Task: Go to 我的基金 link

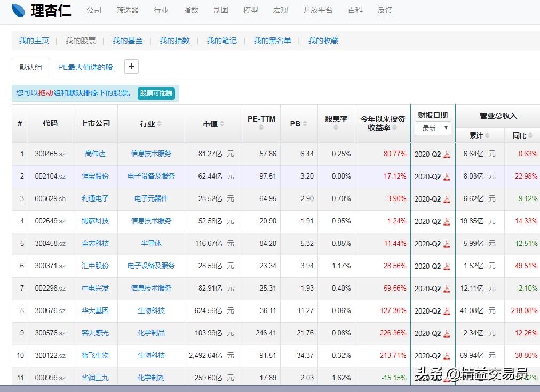Action: (128, 41)
